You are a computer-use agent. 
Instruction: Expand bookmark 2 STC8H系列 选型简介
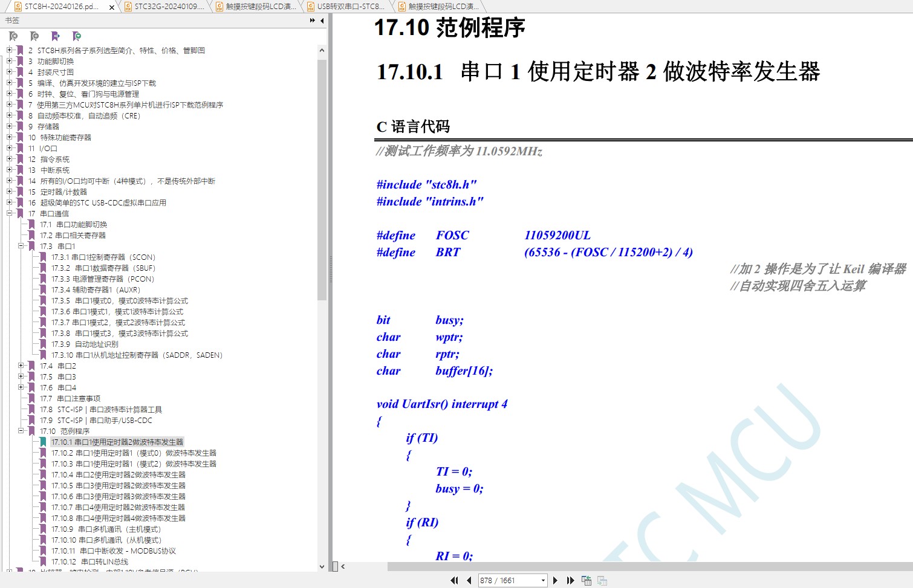click(x=9, y=50)
